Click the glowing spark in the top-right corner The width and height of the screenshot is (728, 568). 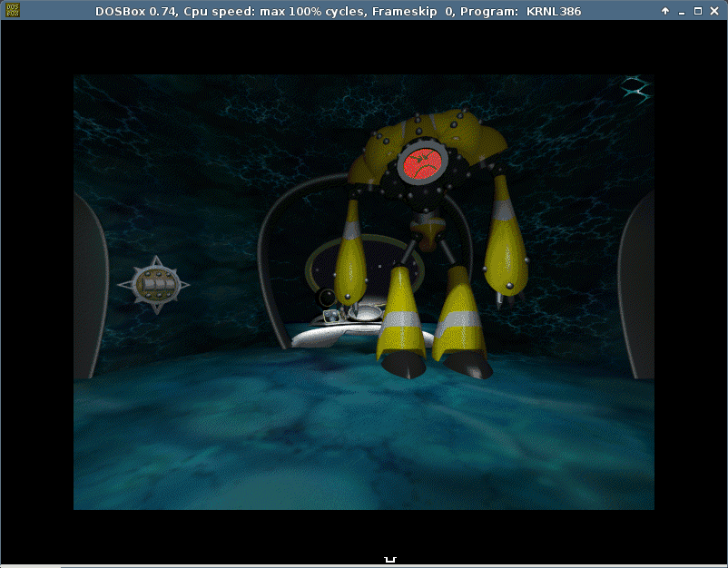[x=636, y=89]
